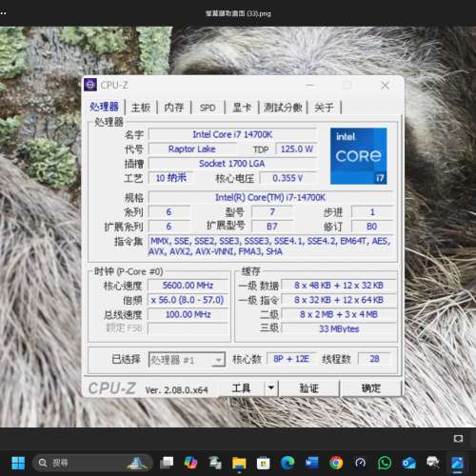
Task: Click the Socket 1700 LGA package value
Action: (232, 164)
